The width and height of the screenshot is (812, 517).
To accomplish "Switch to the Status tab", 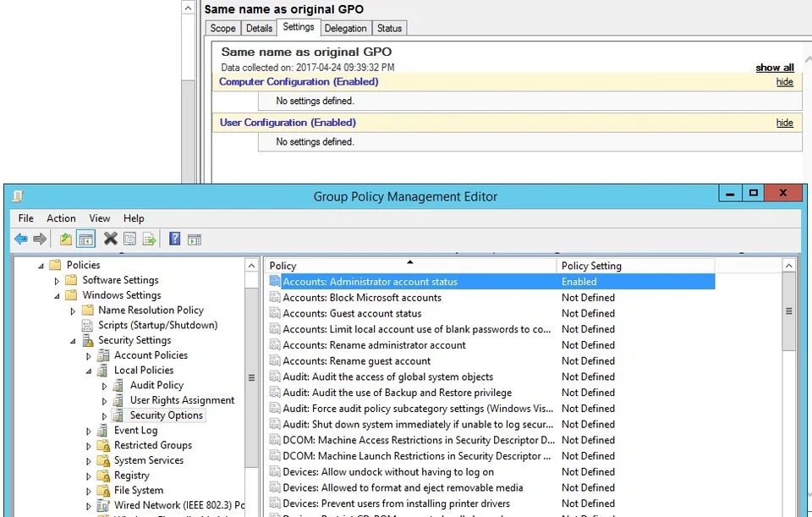I will tap(389, 28).
